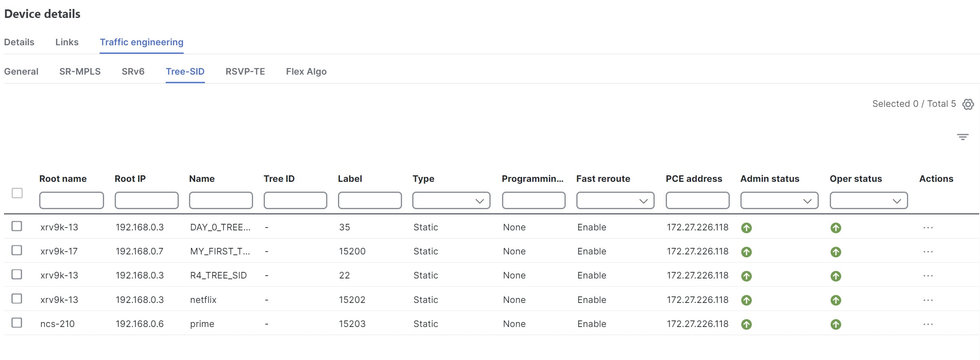Image resolution: width=980 pixels, height=360 pixels.
Task: Click the filter lines icon above table
Action: [962, 137]
